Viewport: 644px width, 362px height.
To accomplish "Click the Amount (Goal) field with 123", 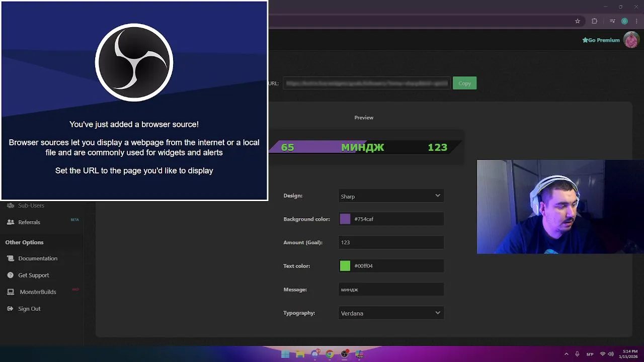I will (x=391, y=242).
